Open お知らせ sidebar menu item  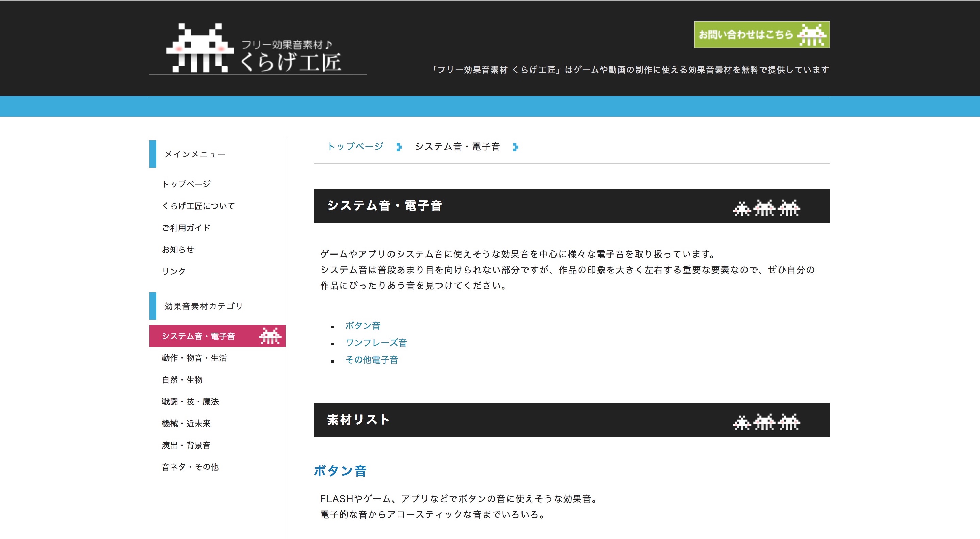tap(178, 249)
